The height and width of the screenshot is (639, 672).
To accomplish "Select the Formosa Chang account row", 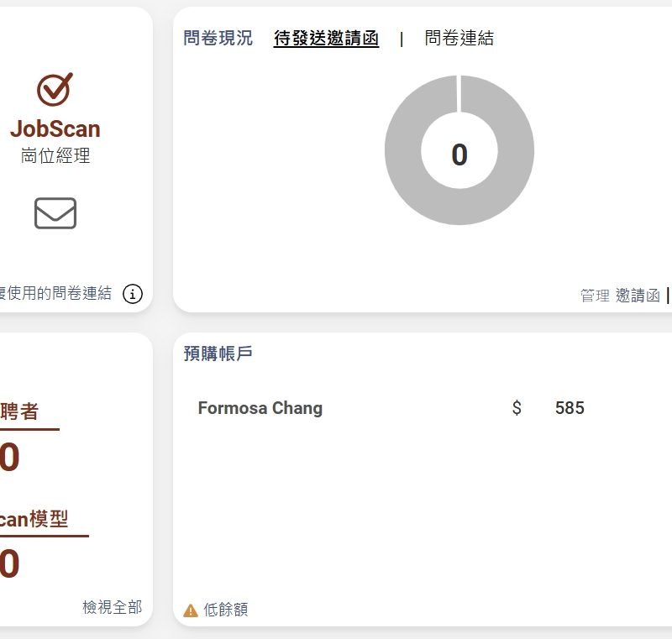I will [391, 408].
